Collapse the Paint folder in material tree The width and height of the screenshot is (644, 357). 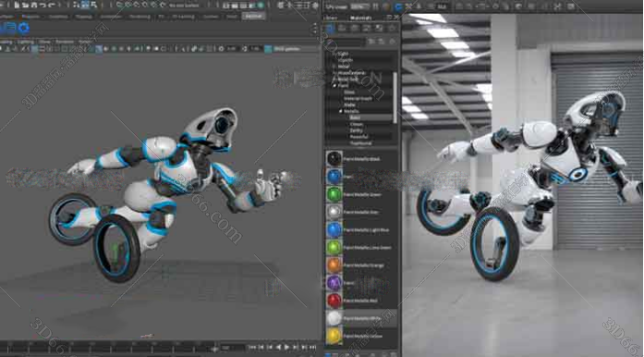(x=334, y=85)
